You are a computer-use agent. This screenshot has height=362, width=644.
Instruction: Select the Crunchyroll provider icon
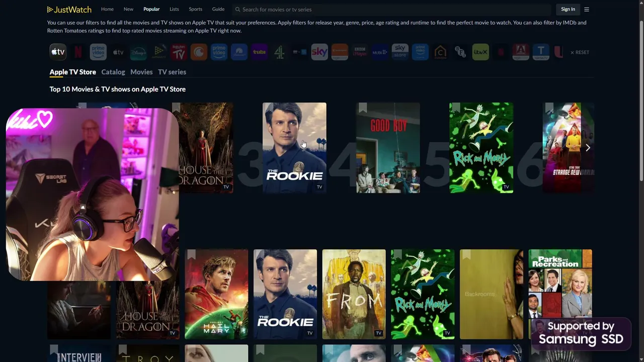coord(199,52)
